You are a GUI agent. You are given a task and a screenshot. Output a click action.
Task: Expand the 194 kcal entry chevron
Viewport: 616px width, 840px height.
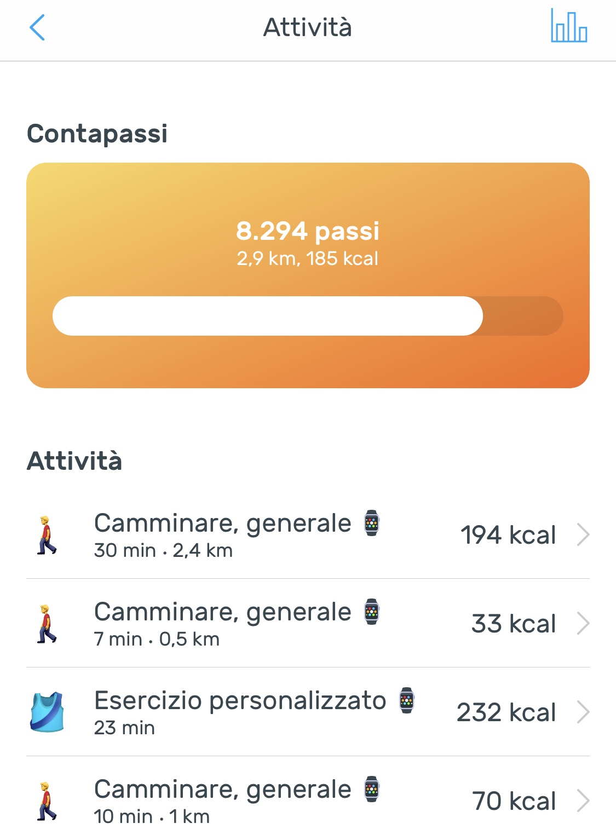(x=584, y=535)
